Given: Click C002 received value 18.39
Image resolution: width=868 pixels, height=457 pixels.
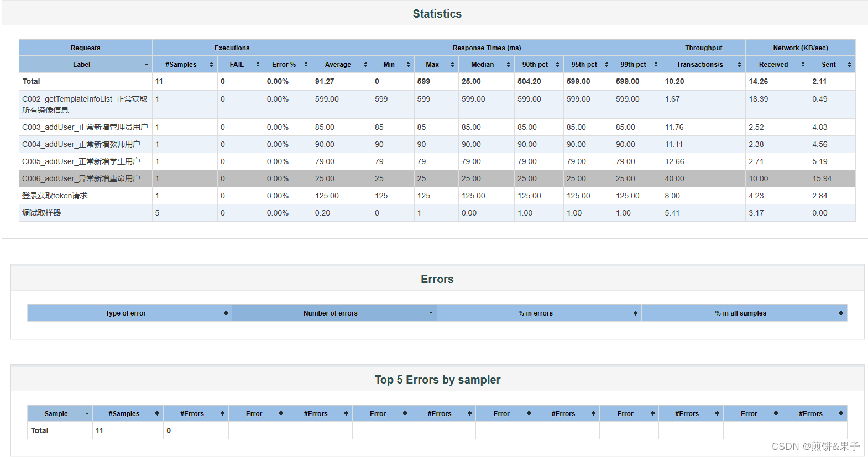Looking at the screenshot, I should click(759, 99).
